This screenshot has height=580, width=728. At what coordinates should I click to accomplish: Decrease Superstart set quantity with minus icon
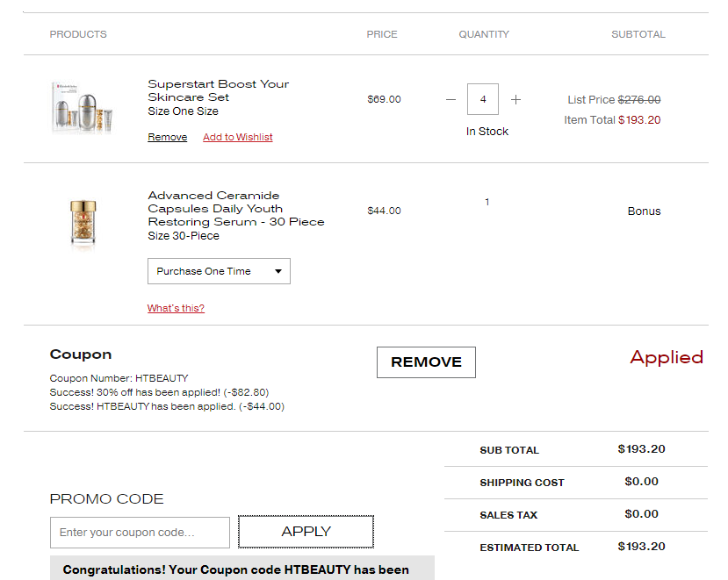450,99
